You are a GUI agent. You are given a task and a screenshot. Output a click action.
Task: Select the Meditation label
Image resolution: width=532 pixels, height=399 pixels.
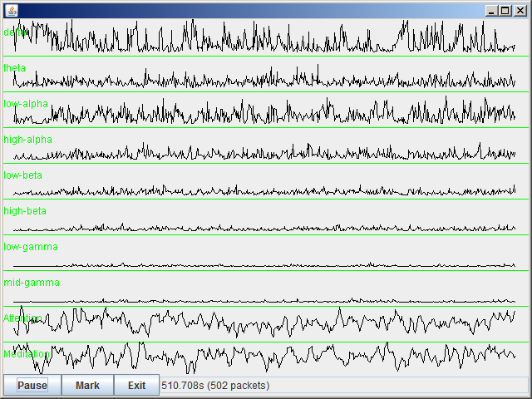27,354
